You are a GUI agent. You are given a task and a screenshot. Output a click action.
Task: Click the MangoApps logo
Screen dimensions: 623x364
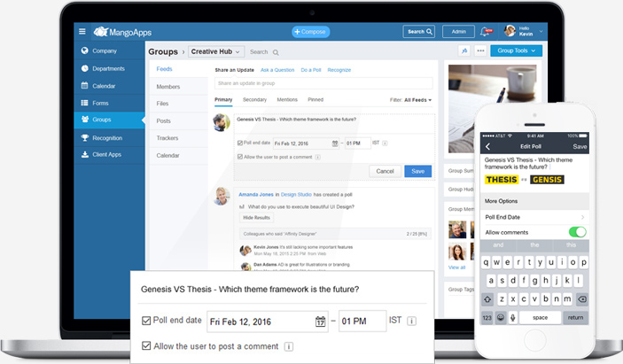122,32
